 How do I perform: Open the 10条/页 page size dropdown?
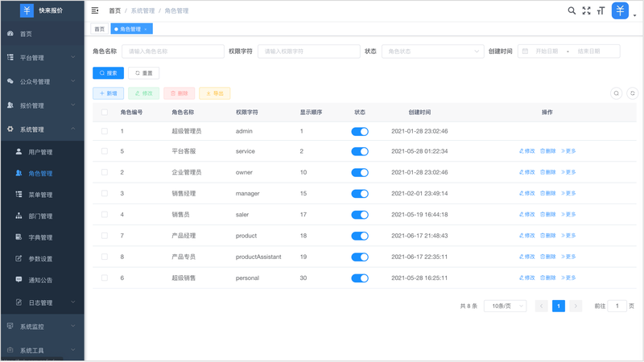point(506,306)
